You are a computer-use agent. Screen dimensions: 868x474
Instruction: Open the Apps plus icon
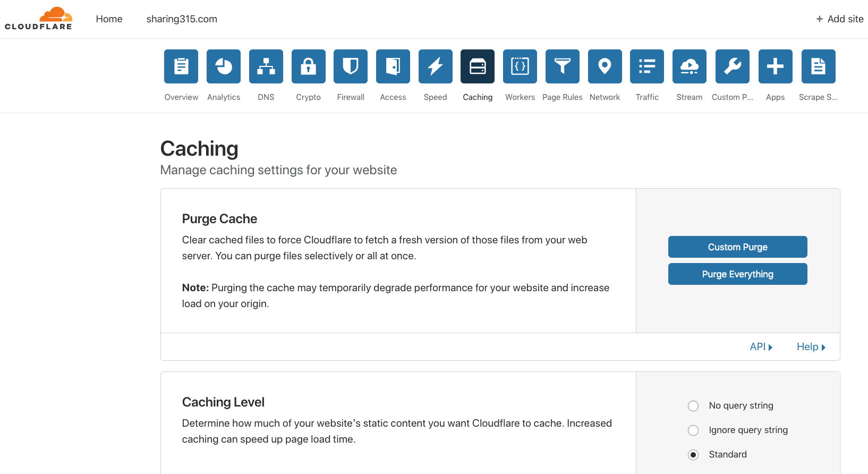tap(776, 66)
